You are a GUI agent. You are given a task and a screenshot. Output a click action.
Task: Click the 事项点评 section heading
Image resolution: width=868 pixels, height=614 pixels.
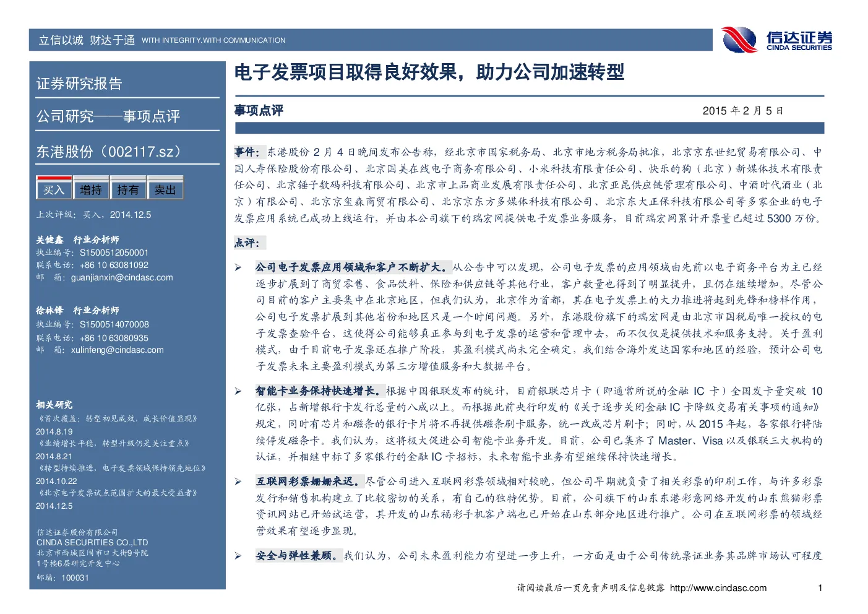coord(259,110)
